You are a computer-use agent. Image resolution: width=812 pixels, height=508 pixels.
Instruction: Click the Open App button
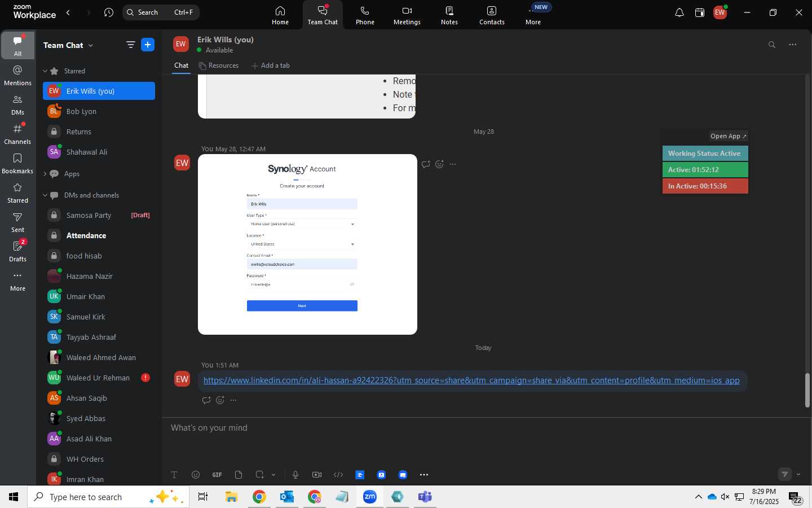click(729, 136)
